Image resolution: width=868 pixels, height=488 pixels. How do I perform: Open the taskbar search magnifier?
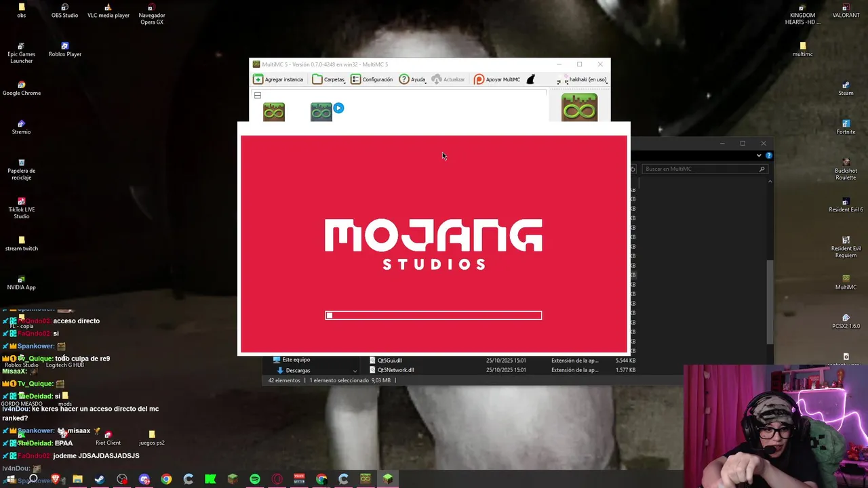tap(33, 479)
